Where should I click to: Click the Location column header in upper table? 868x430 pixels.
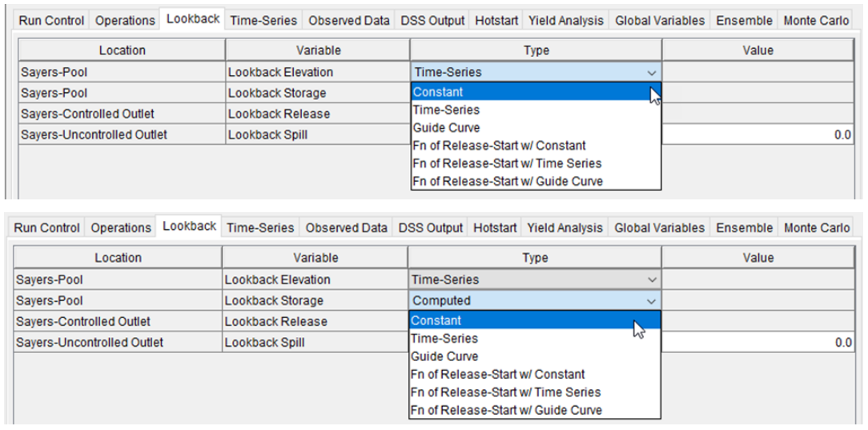point(122,50)
